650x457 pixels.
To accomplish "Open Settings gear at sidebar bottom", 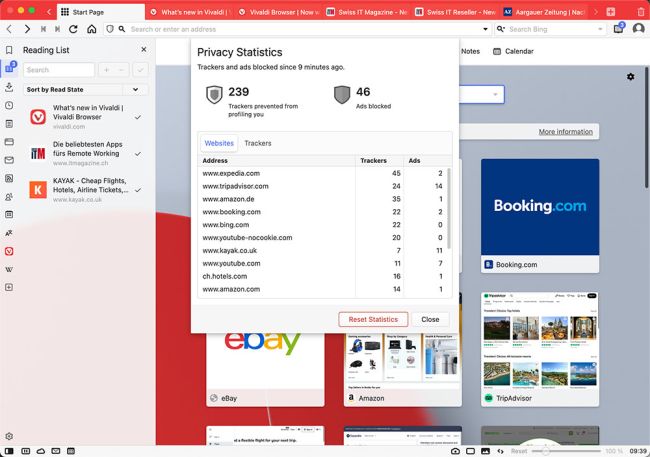I will click(x=9, y=436).
